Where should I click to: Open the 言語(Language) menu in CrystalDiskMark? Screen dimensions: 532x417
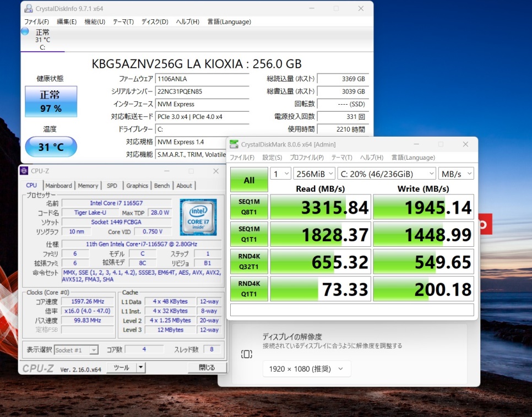[x=413, y=158]
